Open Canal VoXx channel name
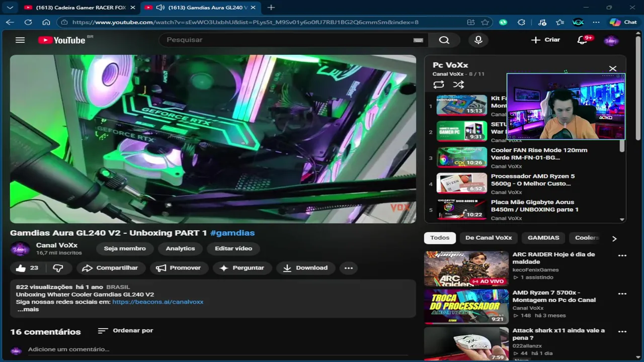 [57, 245]
